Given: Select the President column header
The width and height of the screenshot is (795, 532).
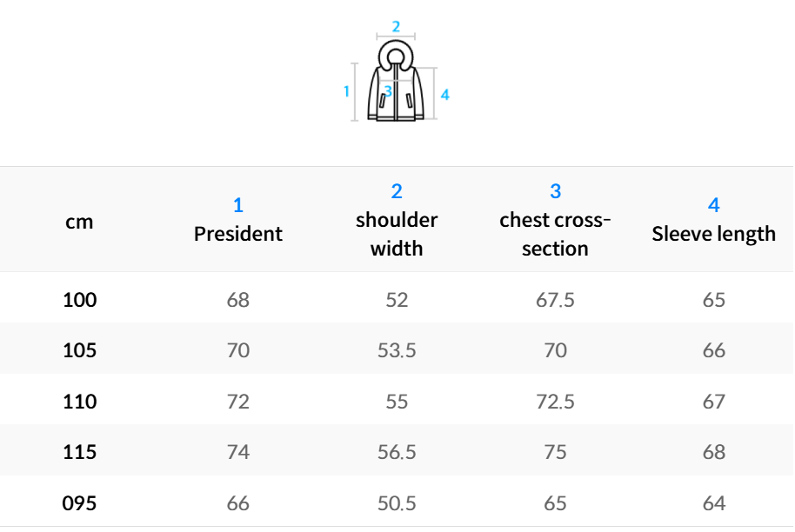Looking at the screenshot, I should pos(238,234).
